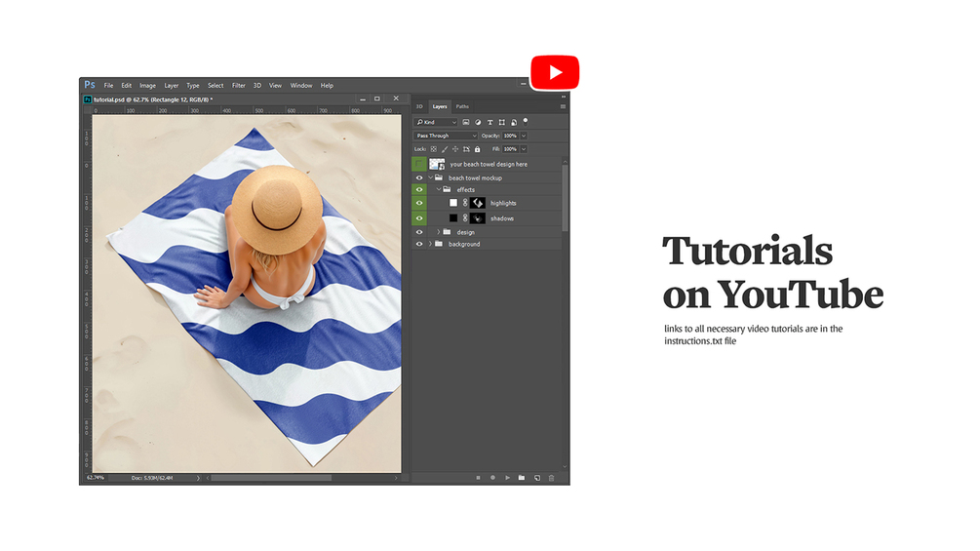Hide the design group
This screenshot has height=551, width=980.
419,232
